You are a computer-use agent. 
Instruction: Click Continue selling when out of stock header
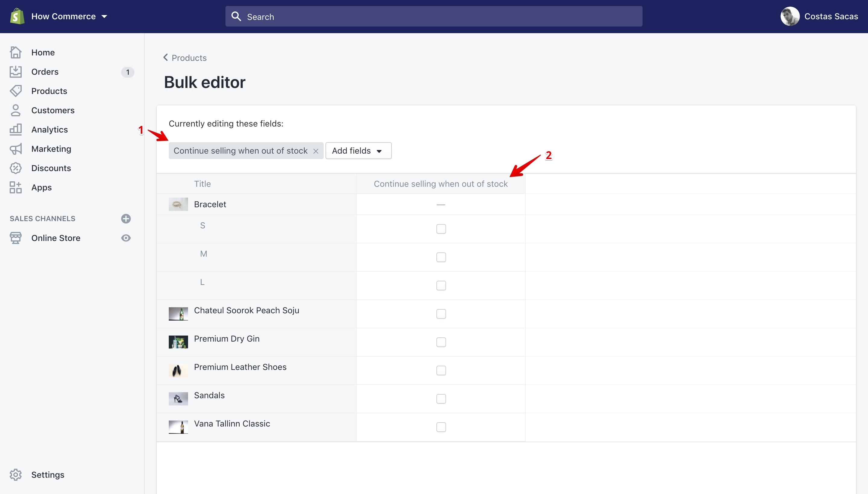coord(441,184)
